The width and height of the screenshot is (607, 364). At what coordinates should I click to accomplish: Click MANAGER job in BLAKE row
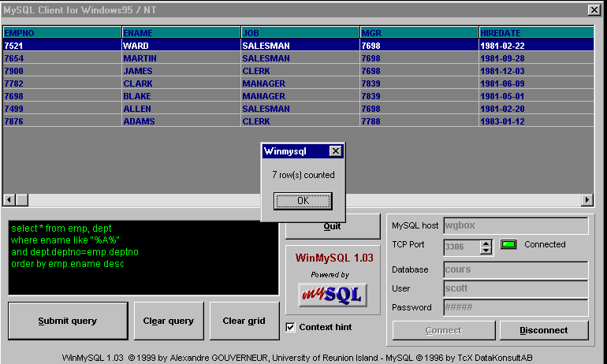pos(300,96)
